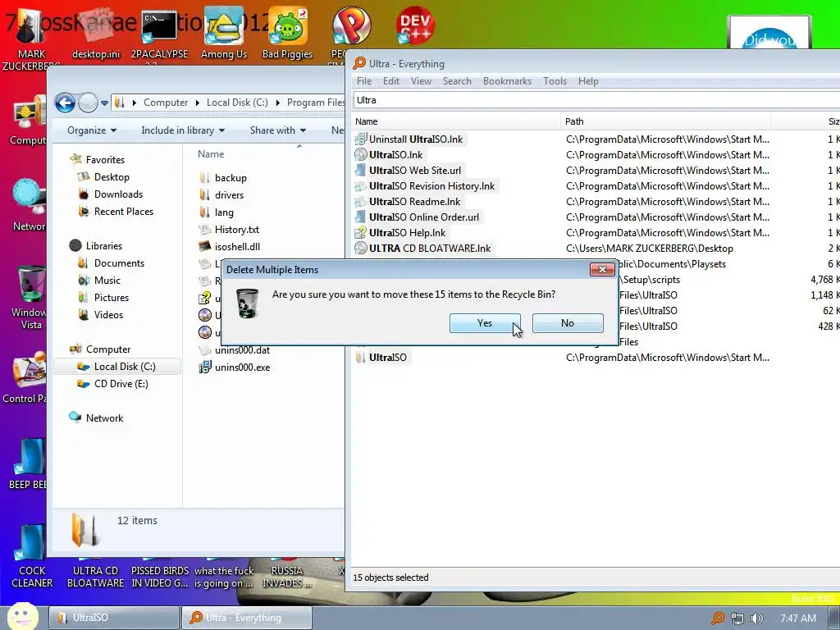The image size is (840, 630).
Task: Select Recent Places under Favorites
Action: (x=124, y=211)
